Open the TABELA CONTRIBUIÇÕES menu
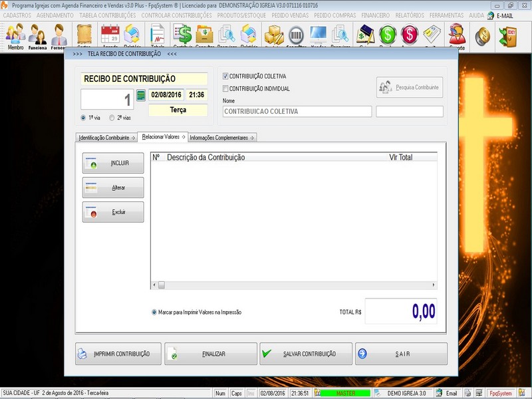 click(108, 15)
